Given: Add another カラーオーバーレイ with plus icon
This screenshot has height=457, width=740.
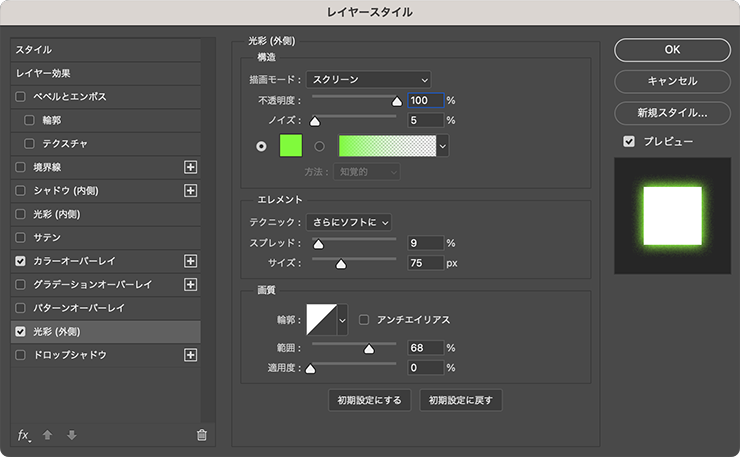Looking at the screenshot, I should (191, 261).
